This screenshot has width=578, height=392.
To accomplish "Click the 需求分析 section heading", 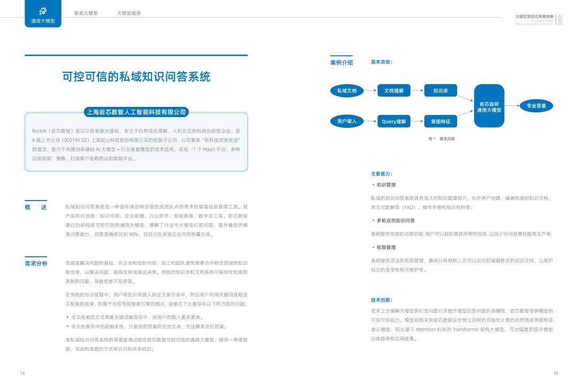I will coord(36,264).
